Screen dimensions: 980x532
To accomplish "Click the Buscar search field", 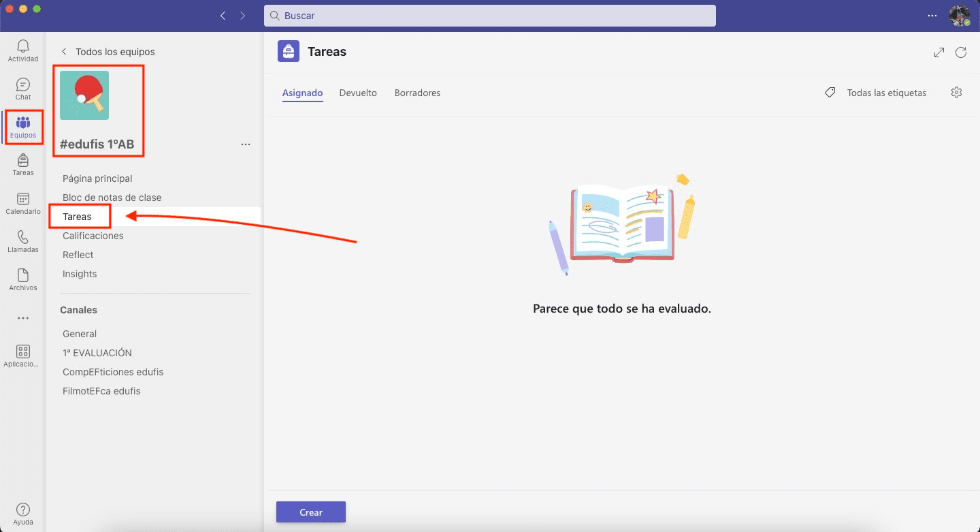I will pos(489,15).
